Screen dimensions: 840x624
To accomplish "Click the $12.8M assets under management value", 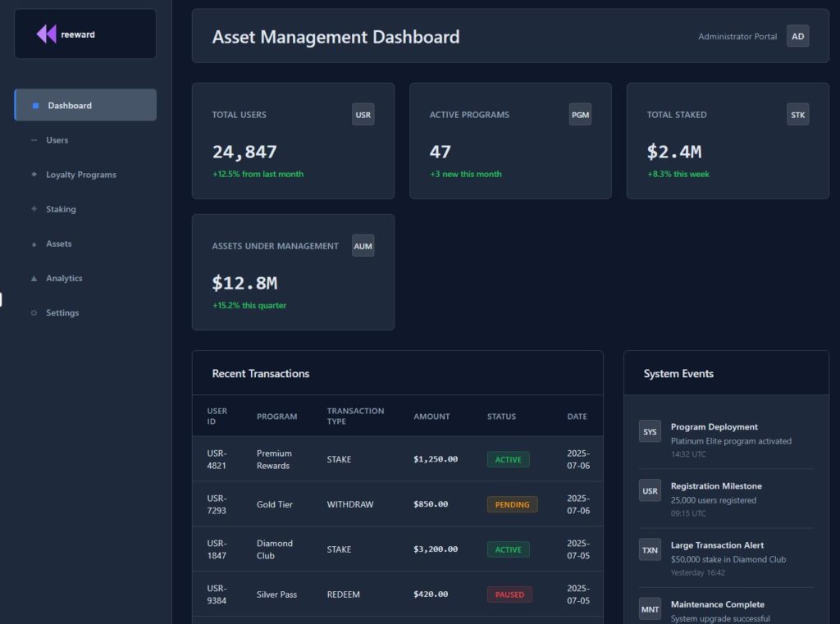I will (x=244, y=284).
